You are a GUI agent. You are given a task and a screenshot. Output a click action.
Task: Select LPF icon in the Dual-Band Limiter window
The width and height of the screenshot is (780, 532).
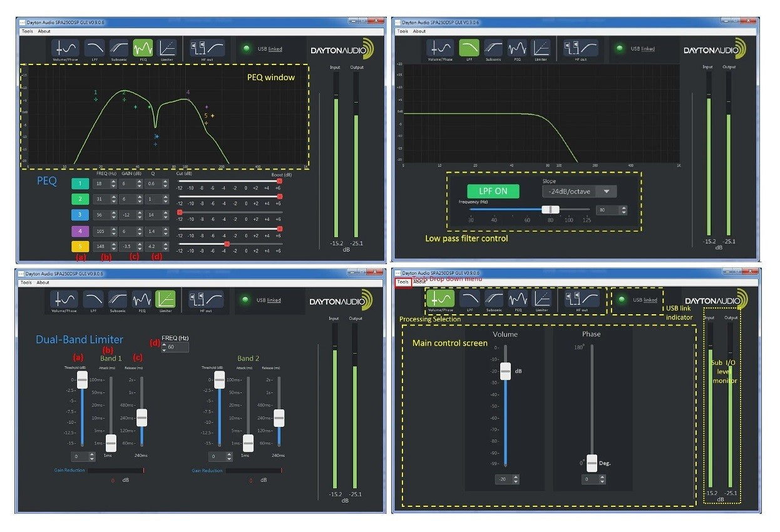93,299
